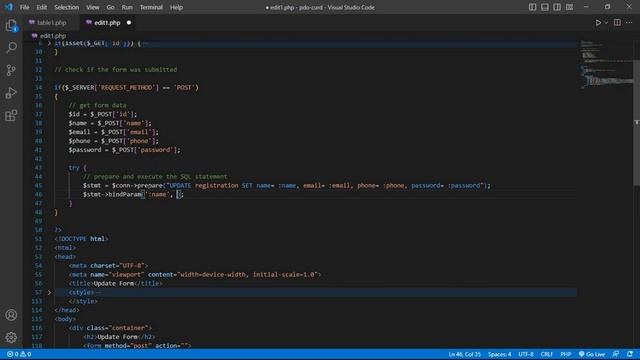Viewport: 640px width, 360px height.
Task: Open the errors and warnings indicator
Action: pyautogui.click(x=19, y=354)
